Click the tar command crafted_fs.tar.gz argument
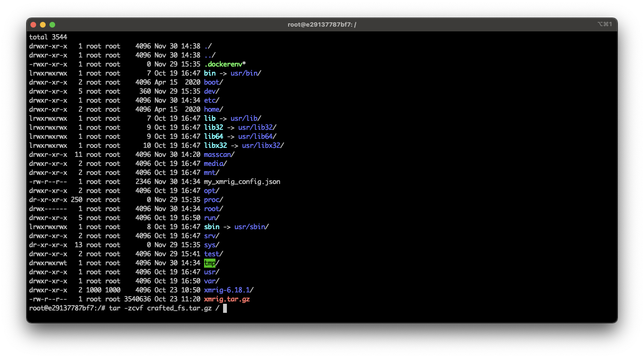644x358 pixels. click(x=179, y=308)
